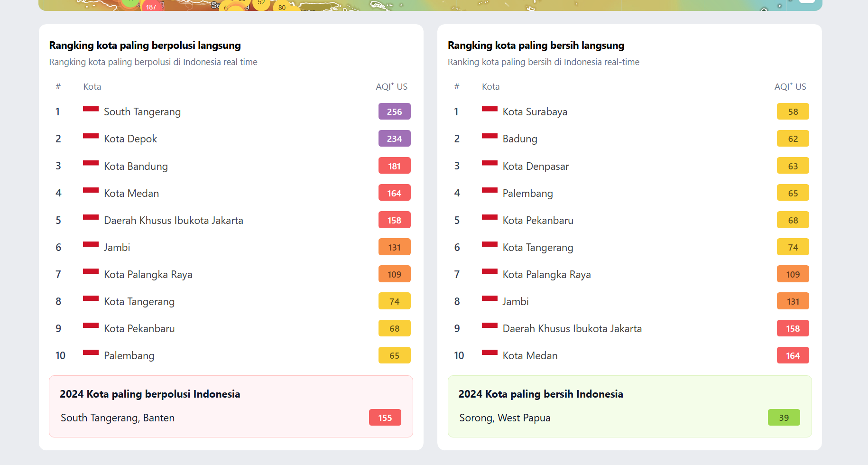Click the Kota column header in the polluted table

tap(92, 86)
